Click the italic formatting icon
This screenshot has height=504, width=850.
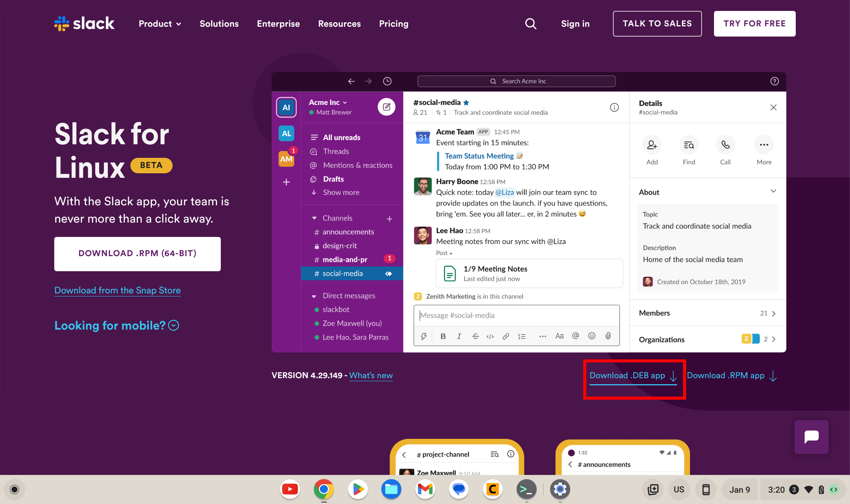click(x=458, y=335)
